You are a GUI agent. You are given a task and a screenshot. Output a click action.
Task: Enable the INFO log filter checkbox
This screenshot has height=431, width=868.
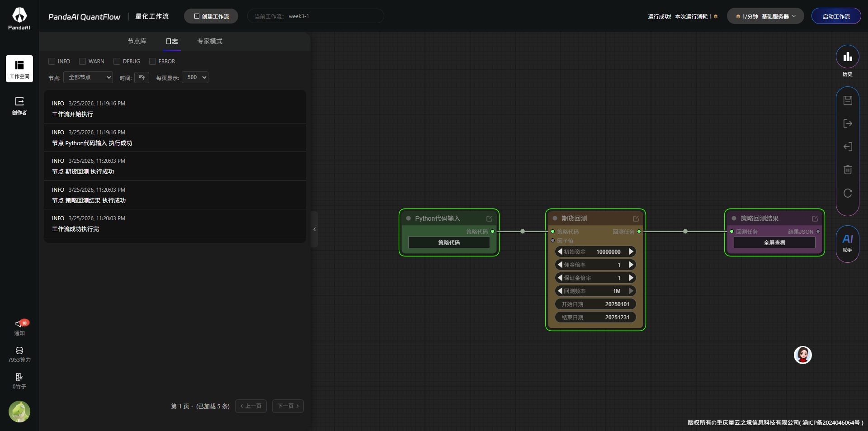coord(52,62)
